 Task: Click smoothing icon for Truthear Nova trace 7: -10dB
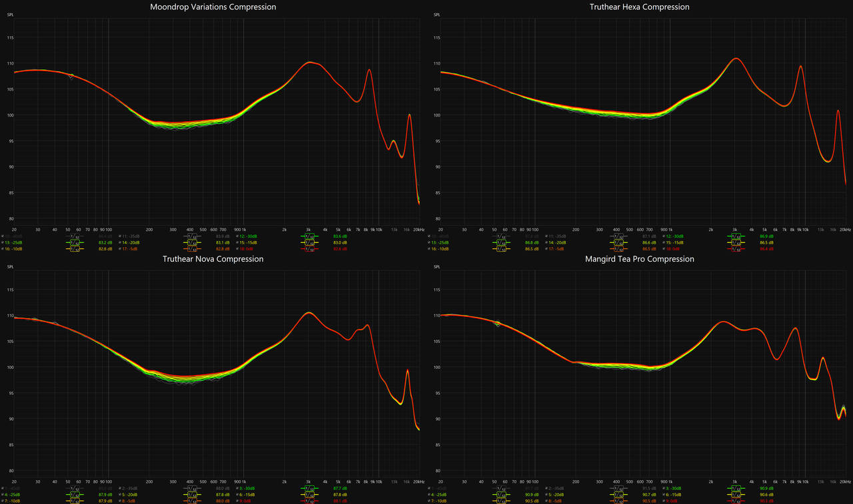click(x=75, y=501)
